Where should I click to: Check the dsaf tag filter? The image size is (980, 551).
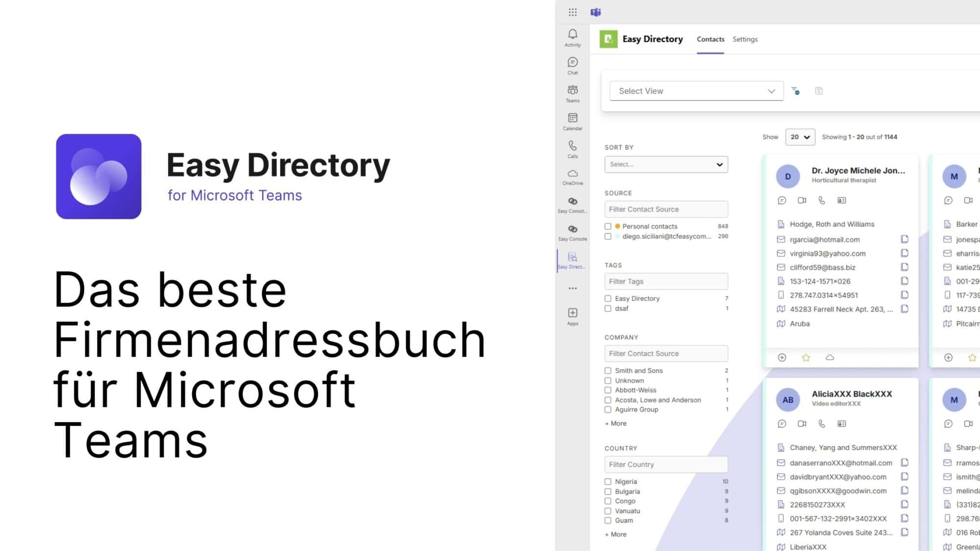pyautogui.click(x=608, y=309)
